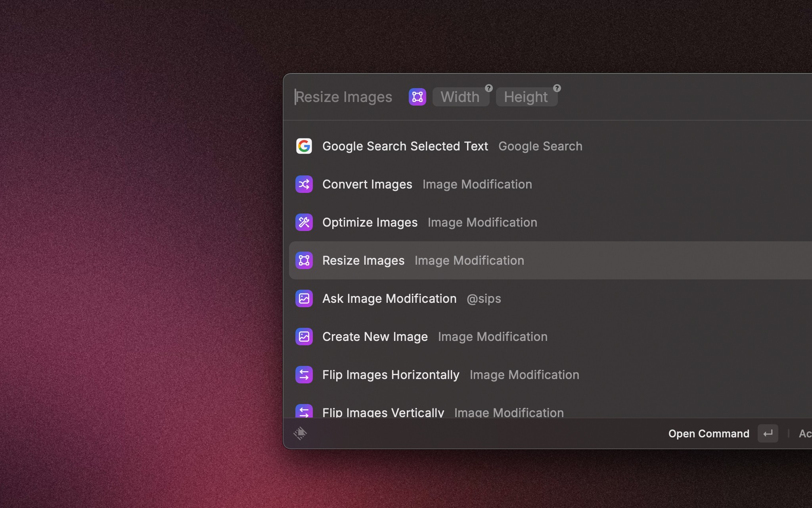
Task: Click the Flip Images Horizontally arrows icon
Action: pos(304,375)
